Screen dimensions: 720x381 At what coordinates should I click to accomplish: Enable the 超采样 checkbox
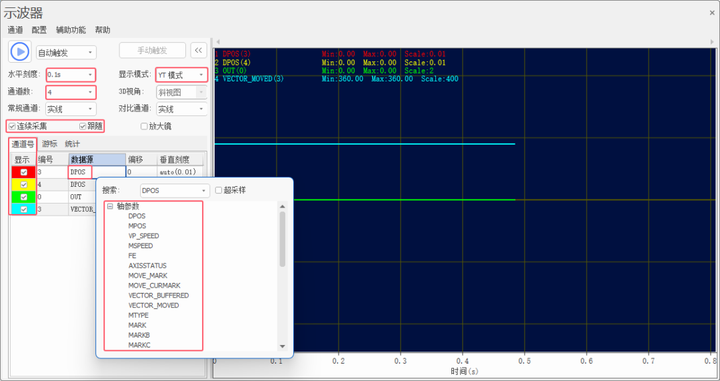pos(219,190)
